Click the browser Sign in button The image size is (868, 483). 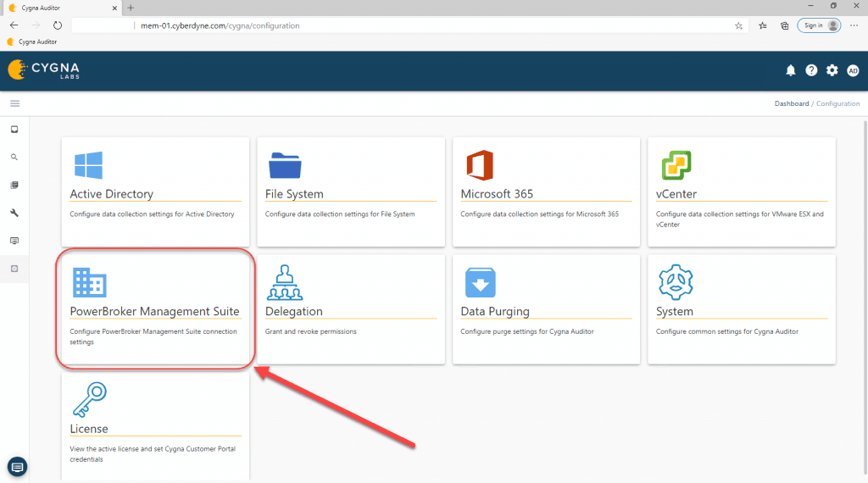[x=818, y=25]
